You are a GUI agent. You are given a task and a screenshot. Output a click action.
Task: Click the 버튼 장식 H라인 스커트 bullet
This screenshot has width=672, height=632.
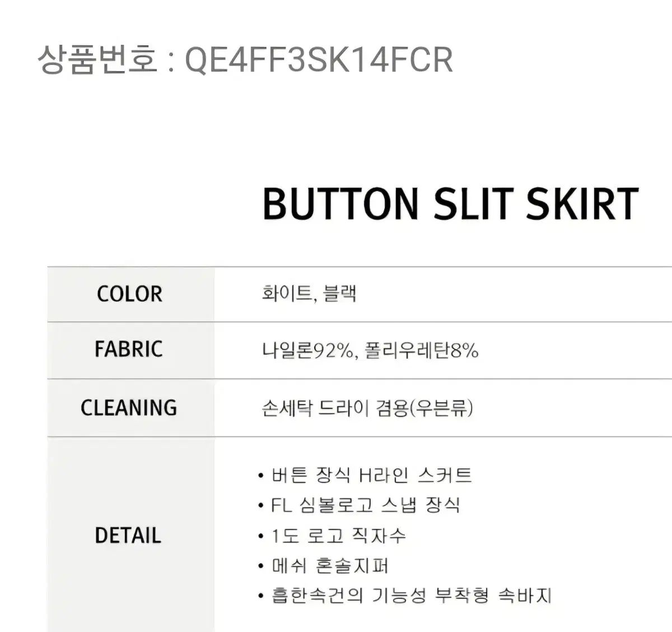coord(371,476)
